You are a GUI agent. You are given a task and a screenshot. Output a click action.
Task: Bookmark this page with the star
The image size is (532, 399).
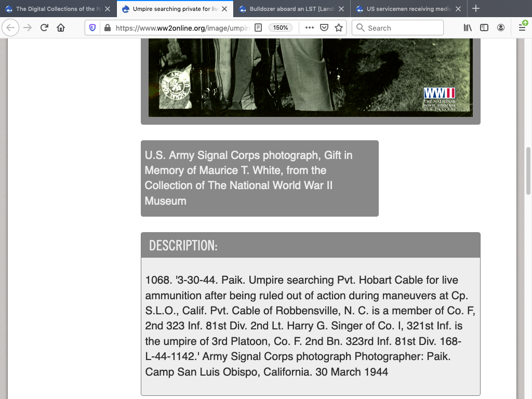pyautogui.click(x=339, y=28)
